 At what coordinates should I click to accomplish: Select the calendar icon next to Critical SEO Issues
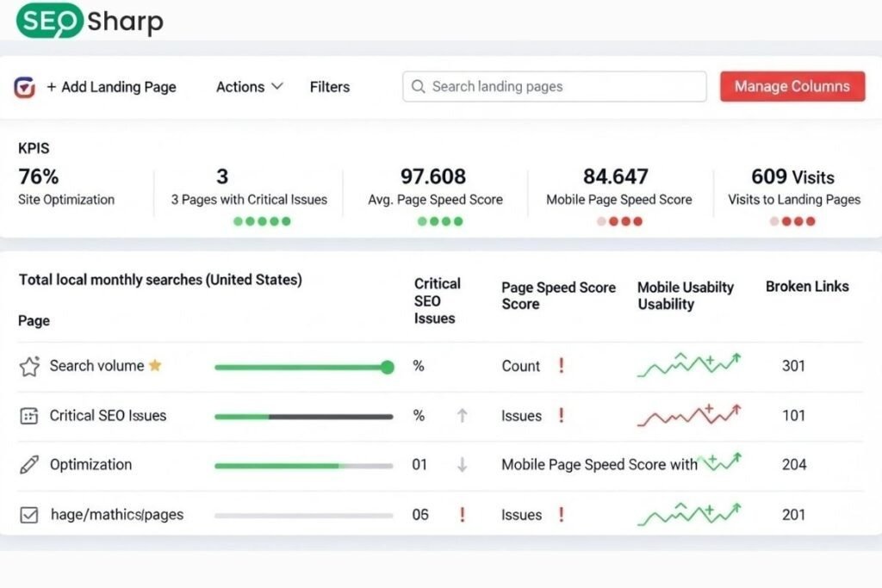coord(28,416)
